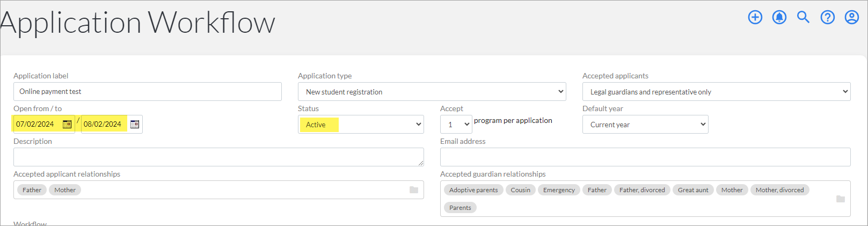Open calendar picker for 07/02/2024 date
868x226 pixels.
tap(67, 124)
